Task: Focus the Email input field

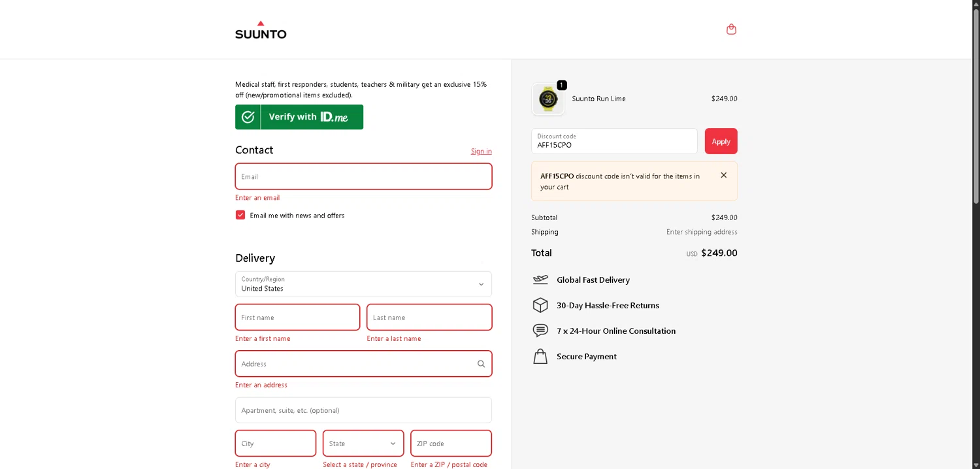Action: [x=363, y=176]
